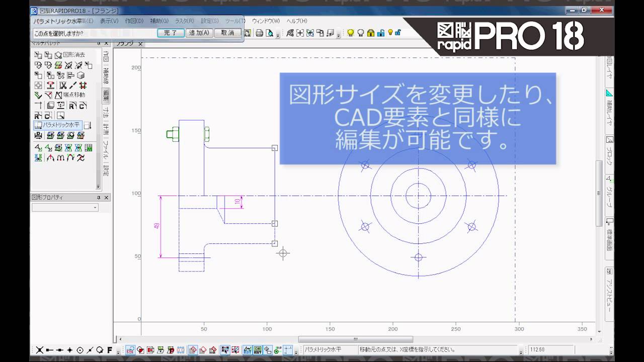Screen dimensions: 644x362
Task: Click the 3D box icon in the multi-palette
Action: (80, 75)
